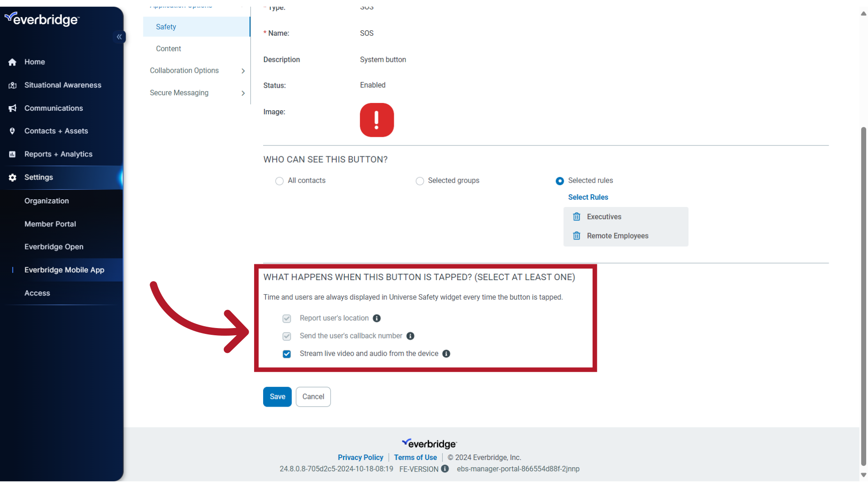Save the SOS button configuration

277,396
